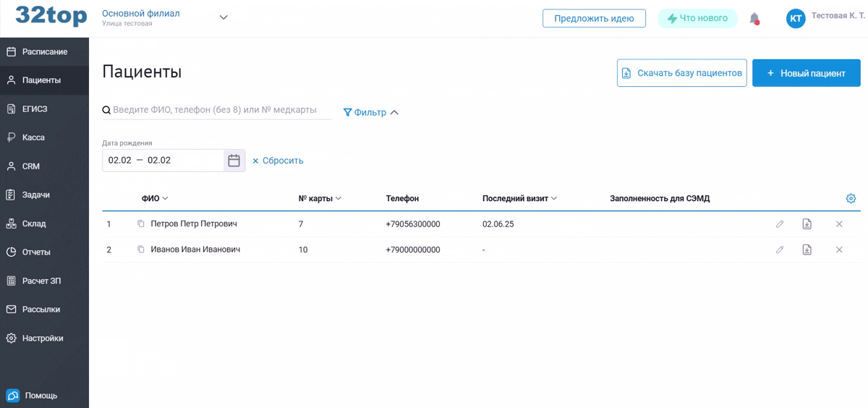Image resolution: width=868 pixels, height=408 pixels.
Task: Open Склад section in sidebar
Action: click(44, 224)
